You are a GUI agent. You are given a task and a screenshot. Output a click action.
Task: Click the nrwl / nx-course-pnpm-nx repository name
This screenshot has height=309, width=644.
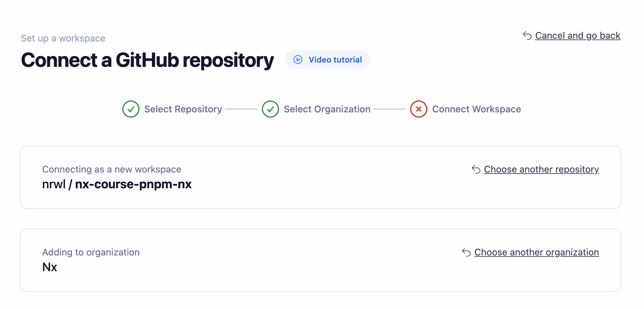(117, 184)
